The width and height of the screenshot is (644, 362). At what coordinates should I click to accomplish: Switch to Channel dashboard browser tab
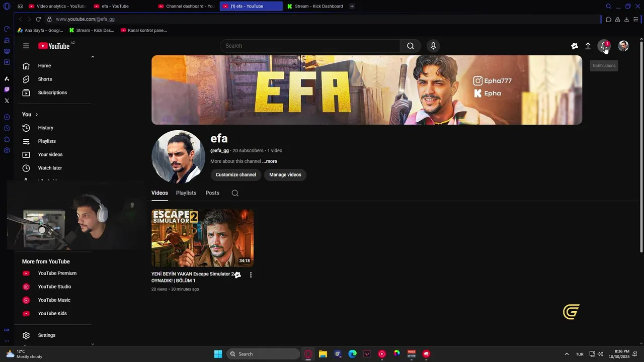186,6
